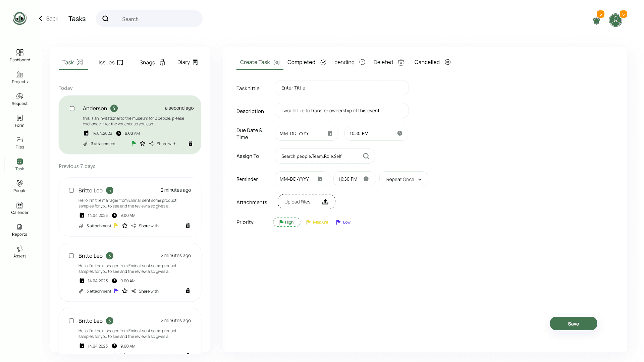Tick the Anderson task checkbox

pyautogui.click(x=72, y=109)
